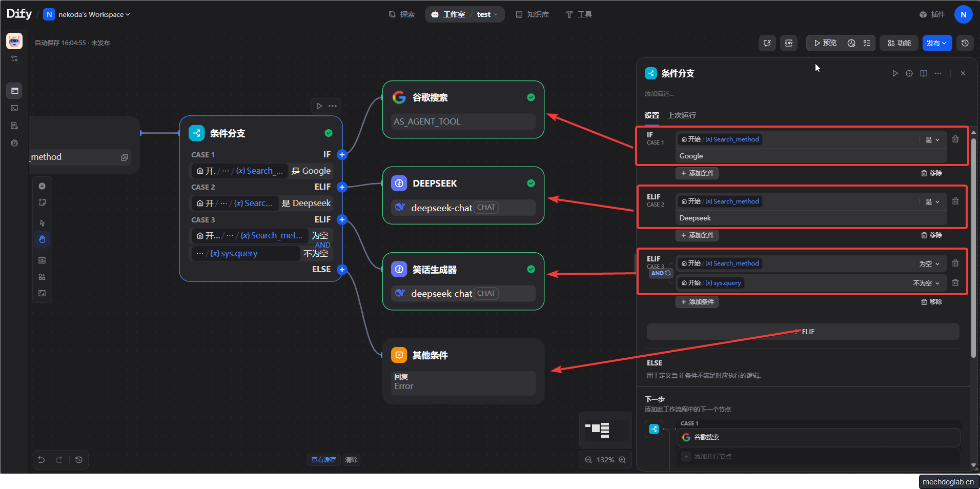
Task: Enable hand mode in canvas toolbar
Action: pos(42,239)
